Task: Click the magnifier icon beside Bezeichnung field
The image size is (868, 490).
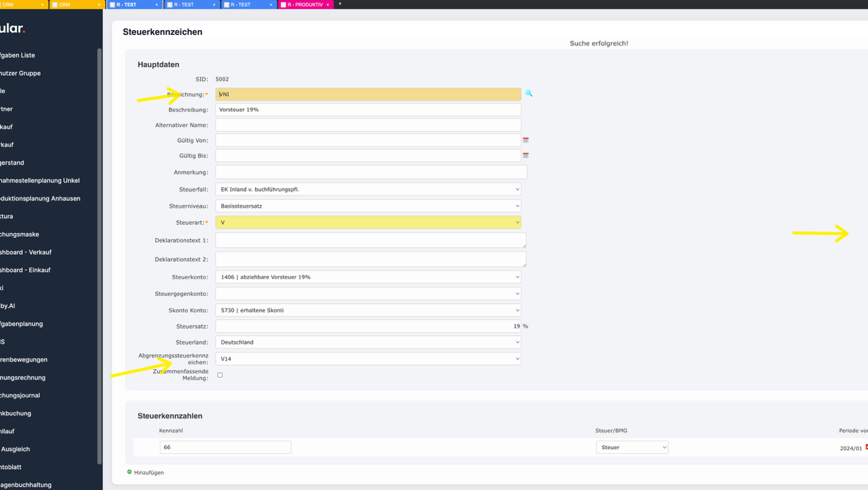Action: 528,94
